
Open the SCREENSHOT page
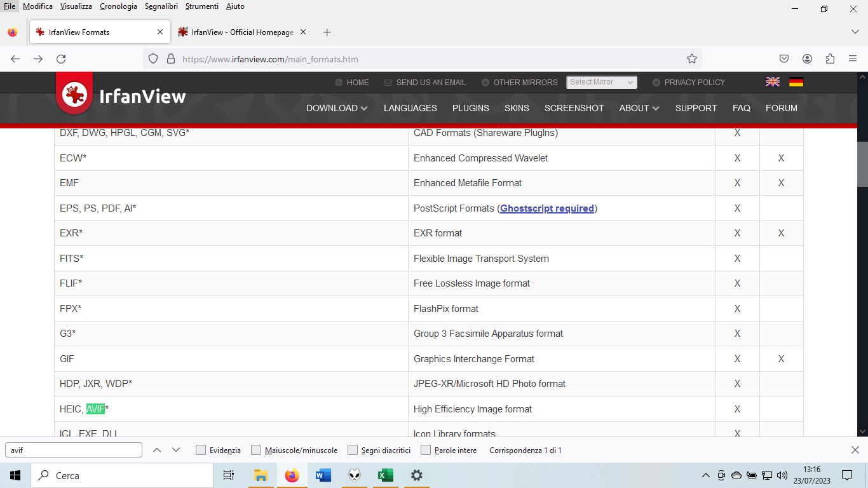574,108
